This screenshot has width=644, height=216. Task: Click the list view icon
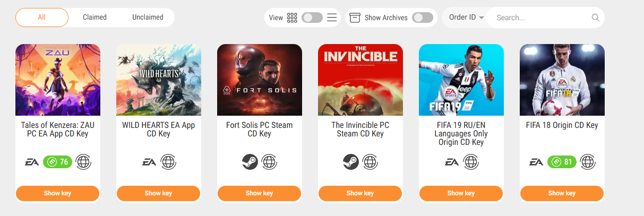point(332,18)
